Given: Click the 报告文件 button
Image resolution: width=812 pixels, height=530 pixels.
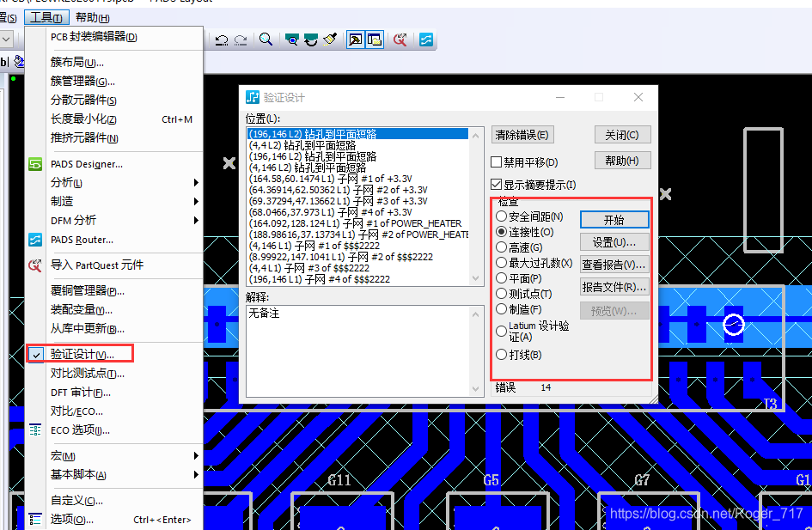Looking at the screenshot, I should [x=614, y=287].
